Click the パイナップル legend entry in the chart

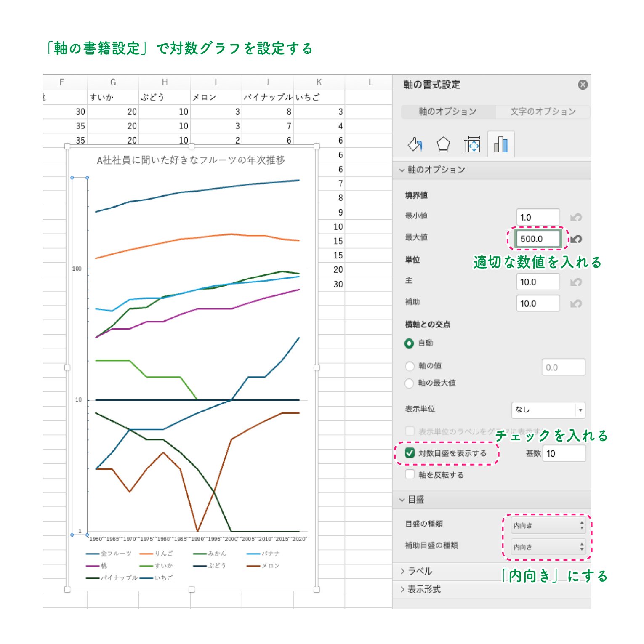click(112, 578)
